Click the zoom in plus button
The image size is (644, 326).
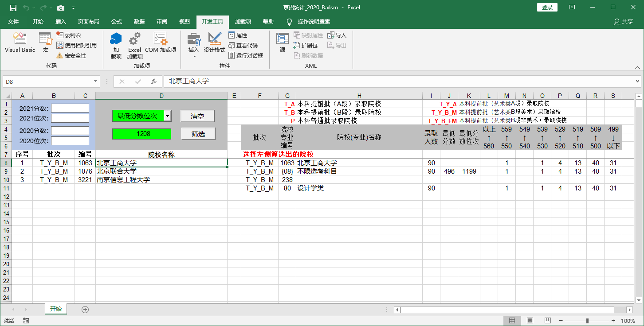(x=613, y=321)
